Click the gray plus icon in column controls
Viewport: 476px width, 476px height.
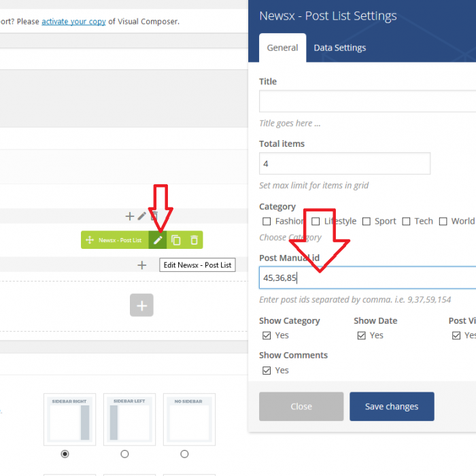point(129,216)
